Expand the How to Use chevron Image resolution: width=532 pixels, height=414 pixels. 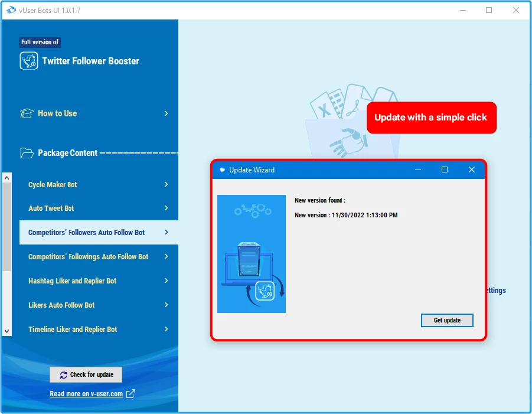click(167, 113)
